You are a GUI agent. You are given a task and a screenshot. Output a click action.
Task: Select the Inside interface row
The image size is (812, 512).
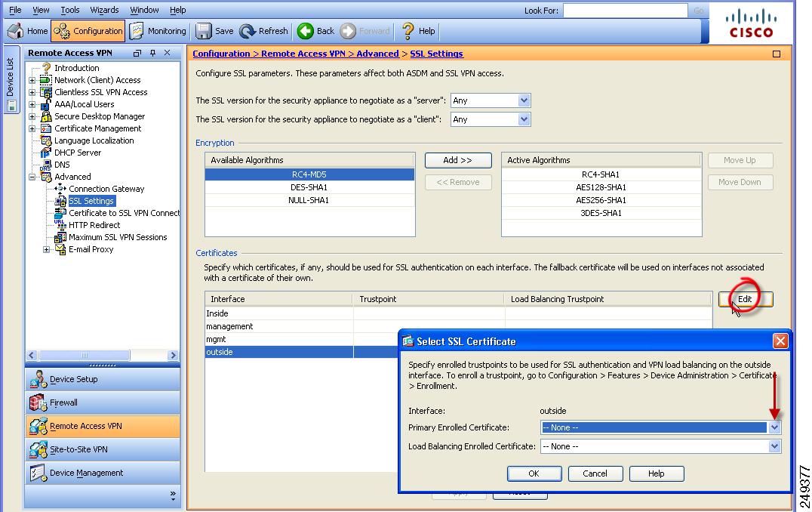coord(458,313)
